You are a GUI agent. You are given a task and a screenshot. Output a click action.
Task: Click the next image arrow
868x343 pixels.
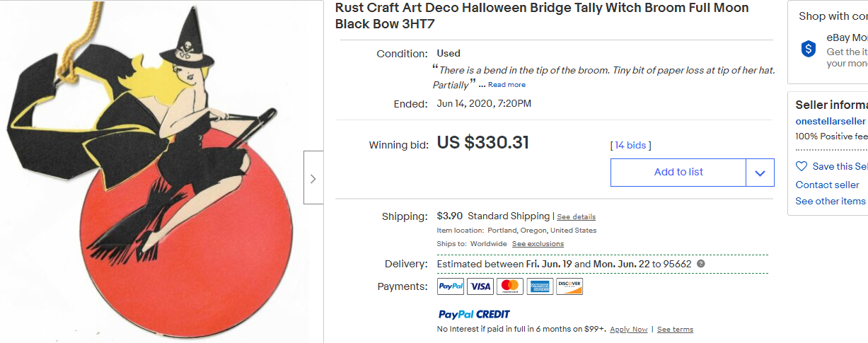(313, 179)
